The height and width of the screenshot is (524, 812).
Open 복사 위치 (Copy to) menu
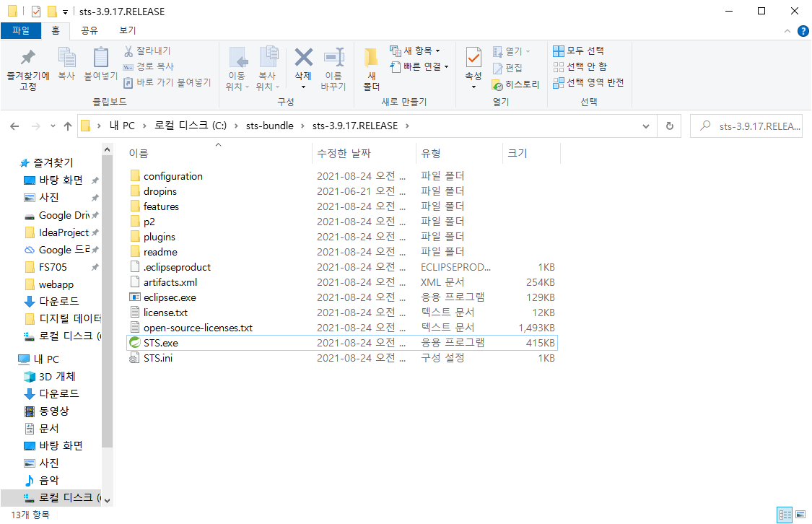[268, 69]
